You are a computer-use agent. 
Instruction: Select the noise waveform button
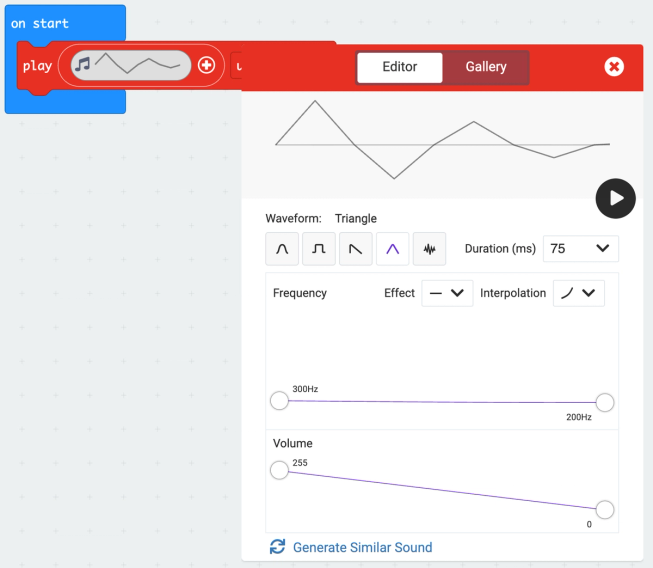(429, 249)
